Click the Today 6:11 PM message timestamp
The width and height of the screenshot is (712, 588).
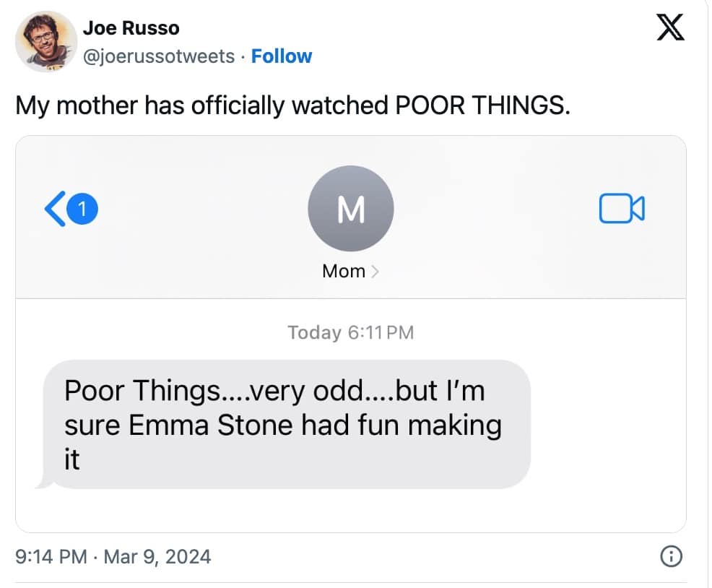point(351,332)
